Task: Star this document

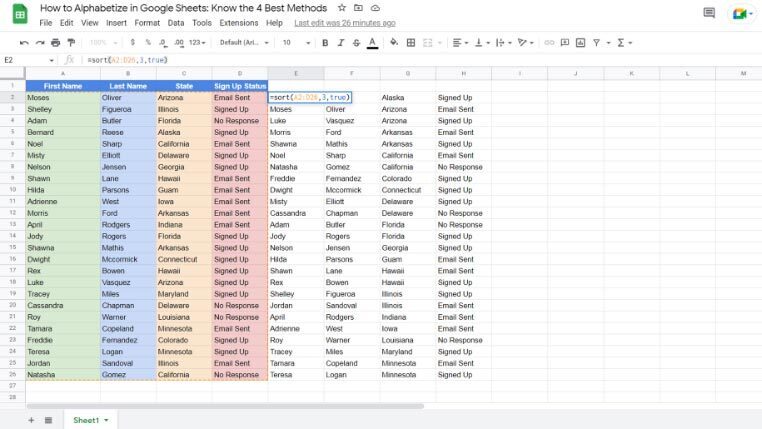Action: [x=342, y=8]
